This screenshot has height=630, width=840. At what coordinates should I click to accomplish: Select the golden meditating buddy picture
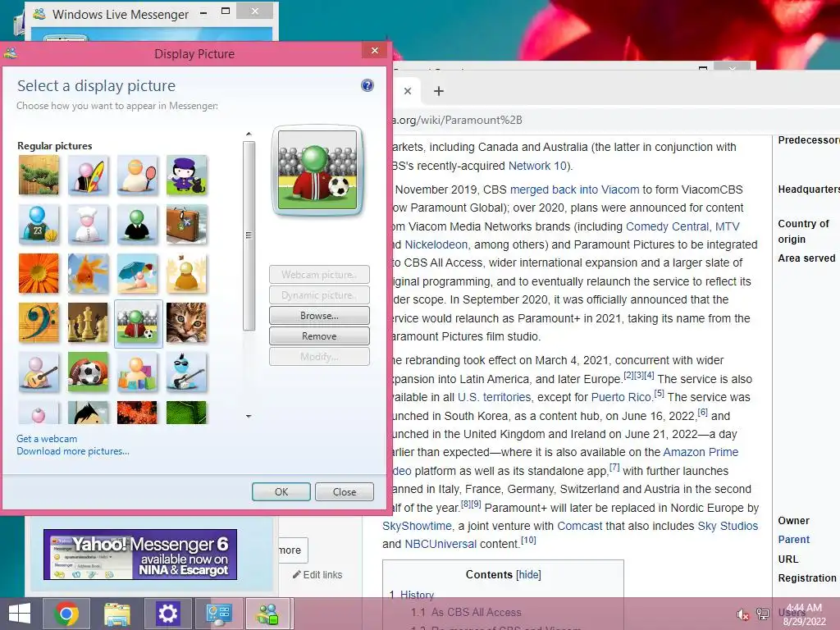186,274
